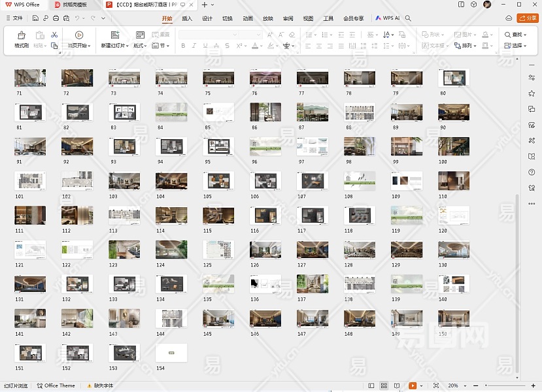
Task: Switch to the 设计 design tab
Action: (207, 18)
